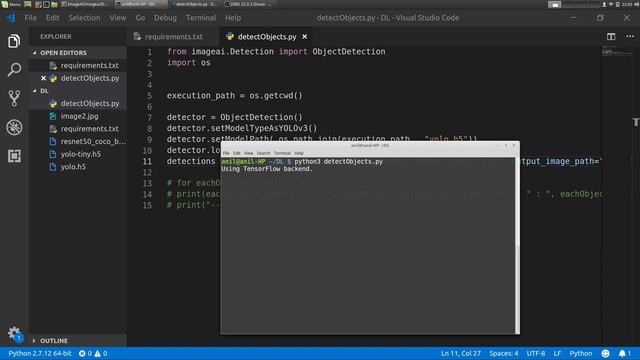Image resolution: width=640 pixels, height=360 pixels.
Task: Open Search menu in terminal window
Action: point(263,153)
